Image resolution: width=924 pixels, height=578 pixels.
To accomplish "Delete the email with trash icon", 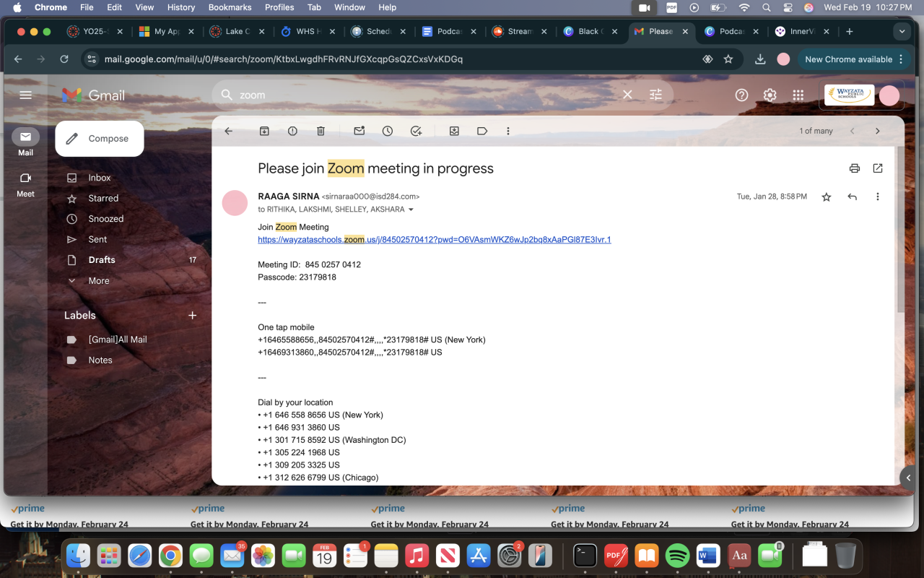I will point(321,131).
